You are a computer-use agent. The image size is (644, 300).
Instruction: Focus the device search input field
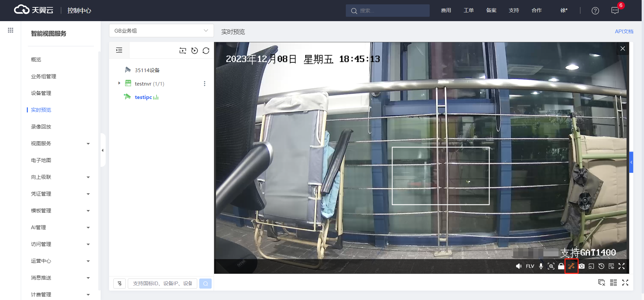pos(162,284)
